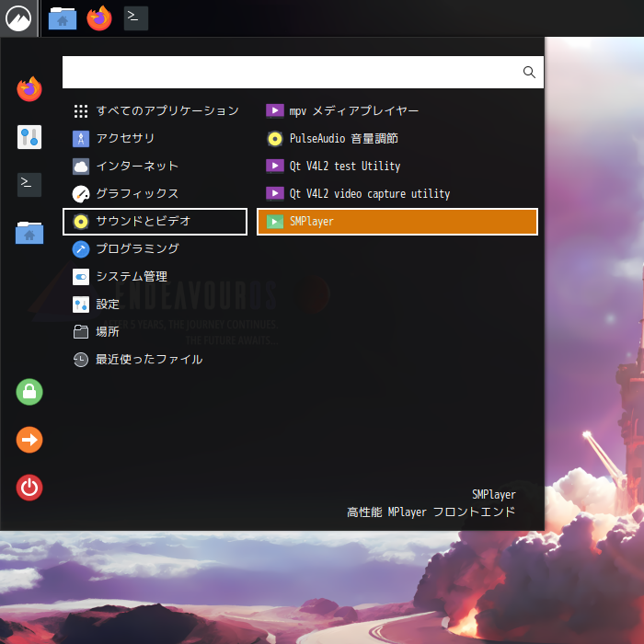The image size is (644, 644).
Task: Click the EndeavourOS launcher menu button
Action: 18,18
